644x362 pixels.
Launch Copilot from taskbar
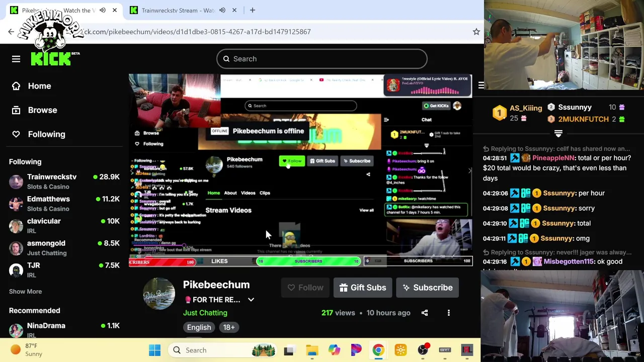(x=334, y=350)
